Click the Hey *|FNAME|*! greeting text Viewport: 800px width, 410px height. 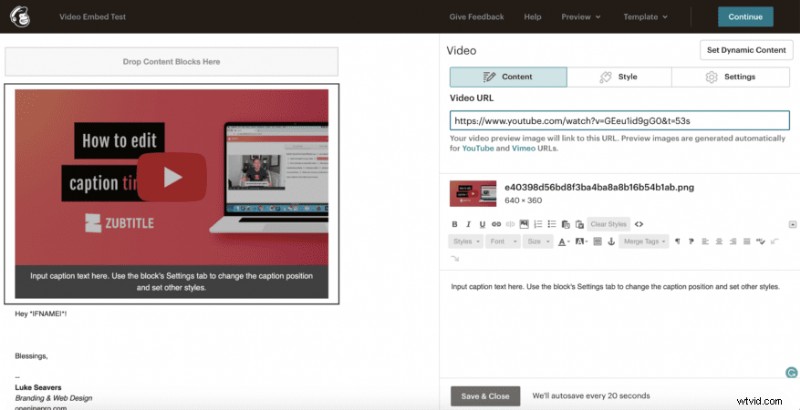(x=41, y=314)
